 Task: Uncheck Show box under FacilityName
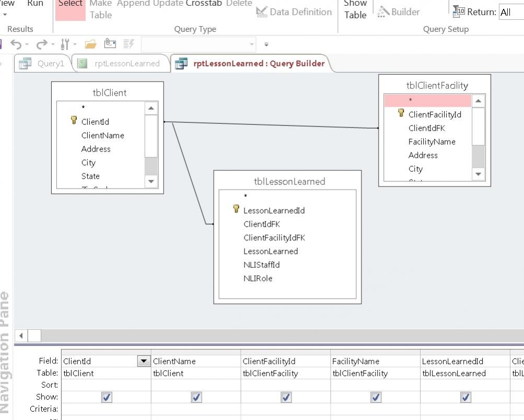click(x=376, y=397)
